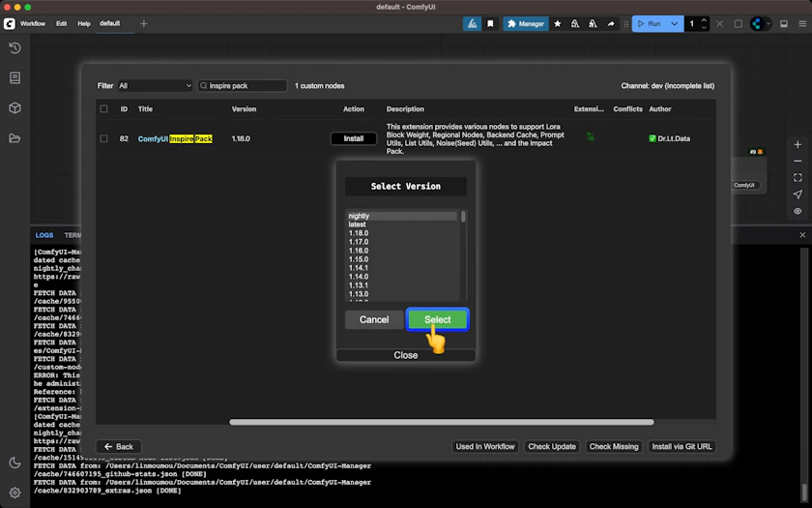Open the Edit menu
Viewport: 812px width, 508px height.
(61, 23)
